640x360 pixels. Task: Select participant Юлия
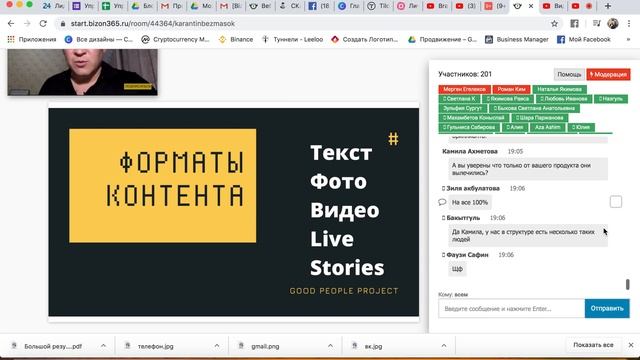point(580,127)
